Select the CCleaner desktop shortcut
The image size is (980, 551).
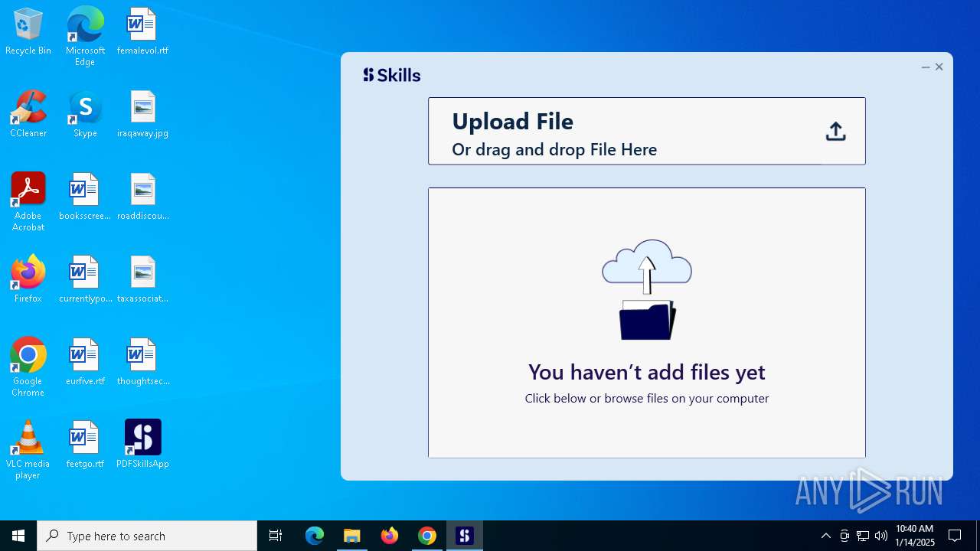[28, 114]
